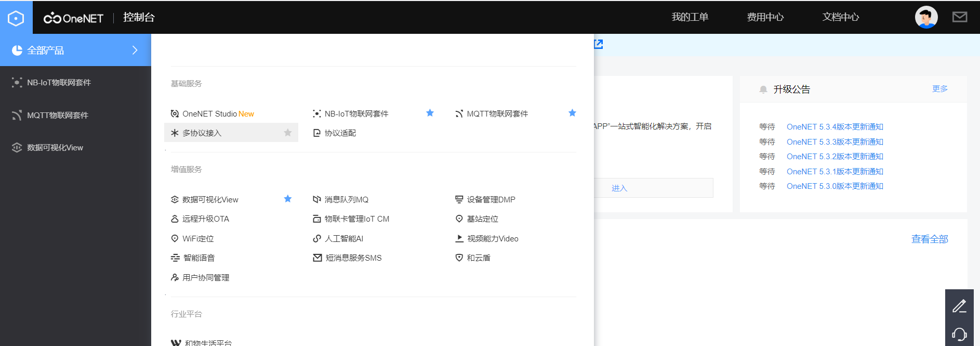Select MQTT物联网套件 in the left sidebar
This screenshot has height=346, width=980.
pyautogui.click(x=75, y=115)
